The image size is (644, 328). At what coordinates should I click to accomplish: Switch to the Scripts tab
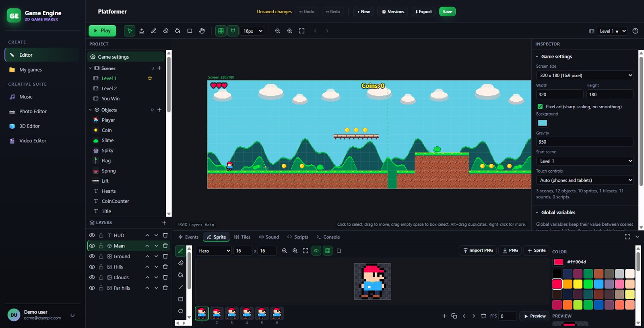(x=297, y=237)
